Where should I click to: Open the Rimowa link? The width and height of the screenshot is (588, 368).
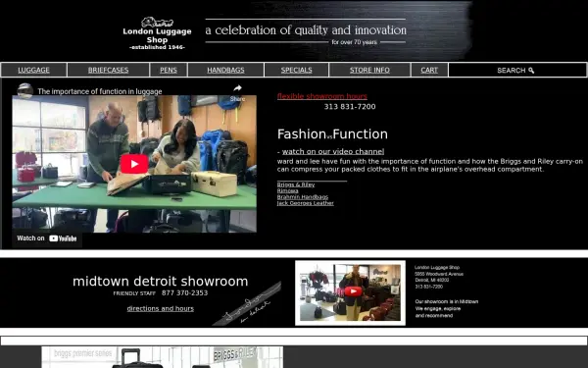(287, 190)
